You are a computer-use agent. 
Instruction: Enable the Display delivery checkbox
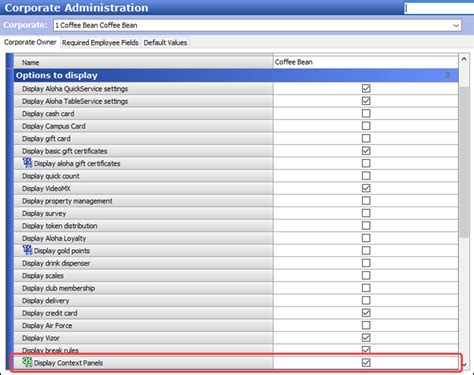coord(366,300)
